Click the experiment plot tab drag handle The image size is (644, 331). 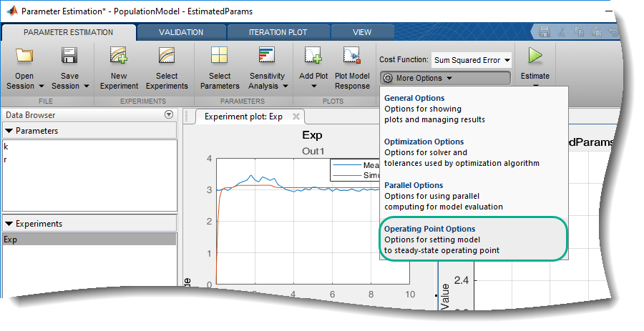186,117
